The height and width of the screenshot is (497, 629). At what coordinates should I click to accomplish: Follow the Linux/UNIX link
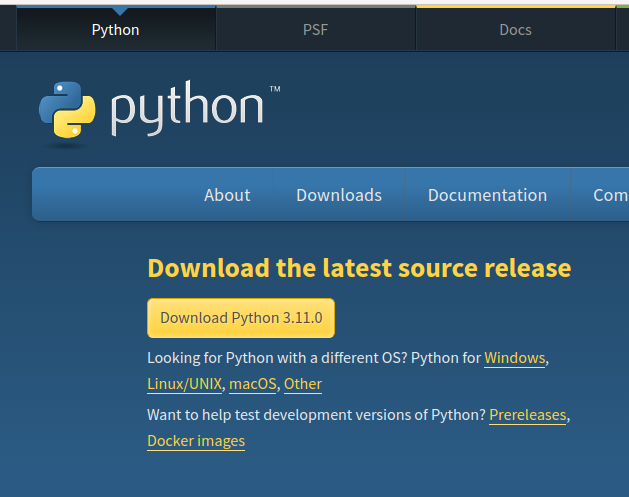[185, 384]
